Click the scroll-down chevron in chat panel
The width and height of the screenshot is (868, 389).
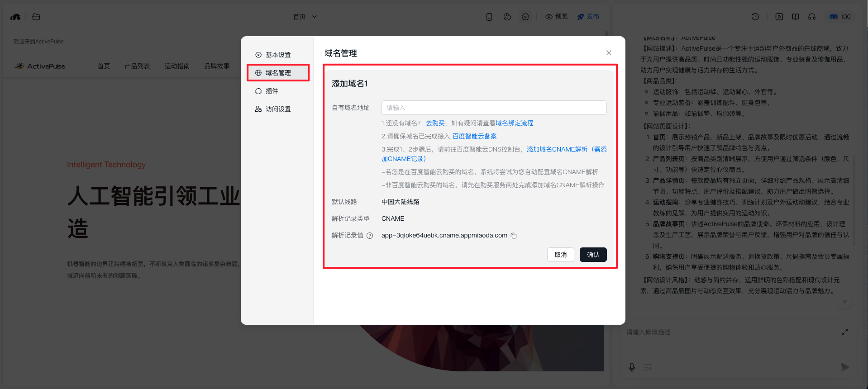845,302
